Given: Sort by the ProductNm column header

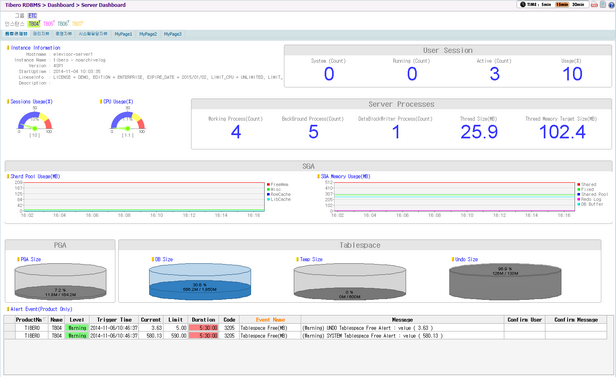Looking at the screenshot, I should [x=31, y=320].
